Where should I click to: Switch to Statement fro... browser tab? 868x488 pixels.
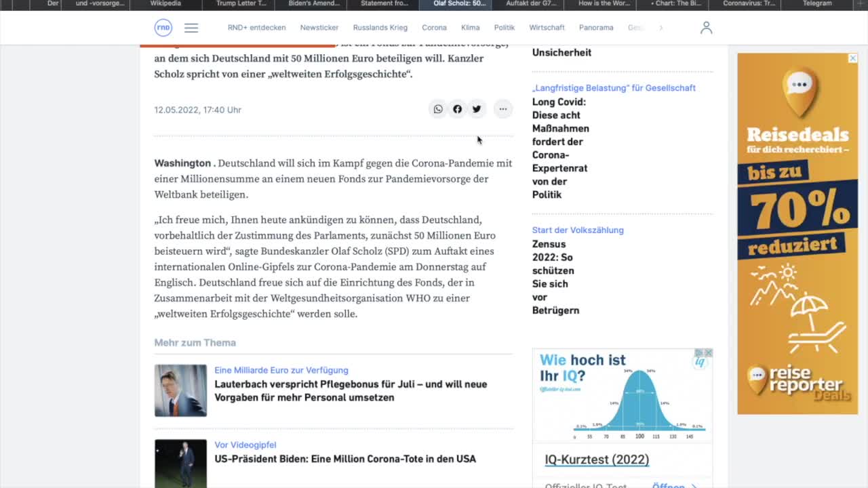point(384,3)
